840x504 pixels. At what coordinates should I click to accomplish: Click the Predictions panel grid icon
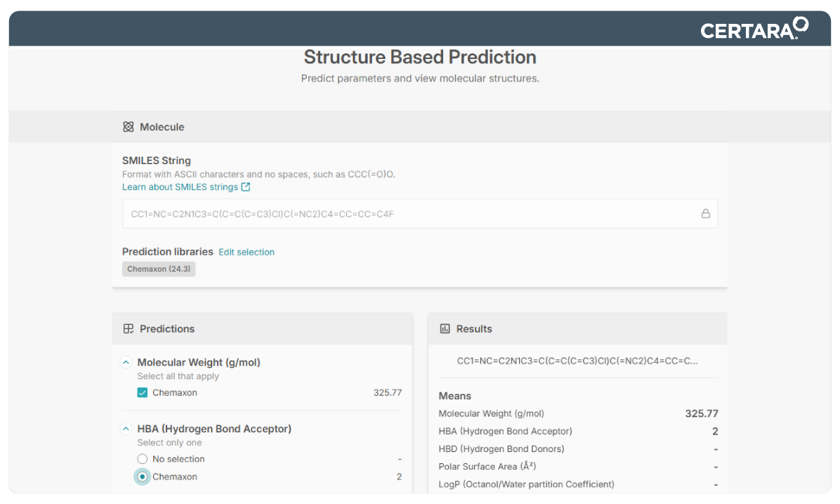coord(128,329)
